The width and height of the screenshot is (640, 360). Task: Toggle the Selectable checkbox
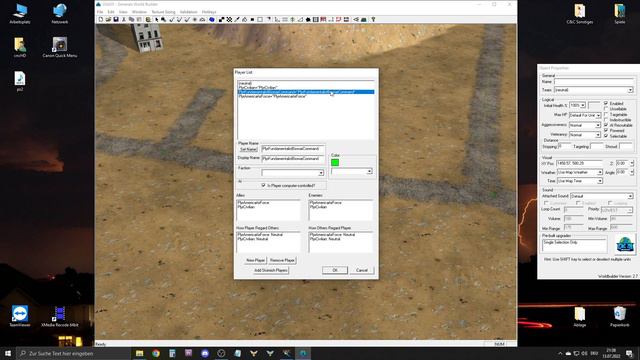point(606,136)
